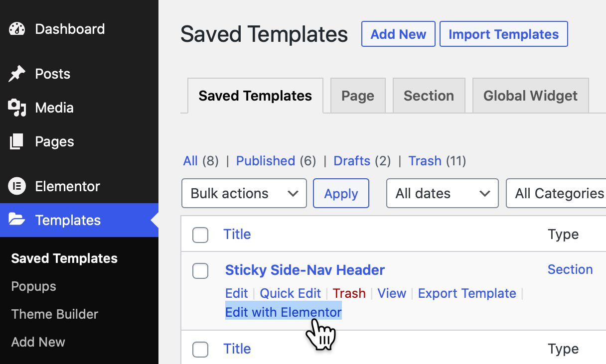Click the Elementor logo icon
606x364 pixels.
tap(17, 187)
